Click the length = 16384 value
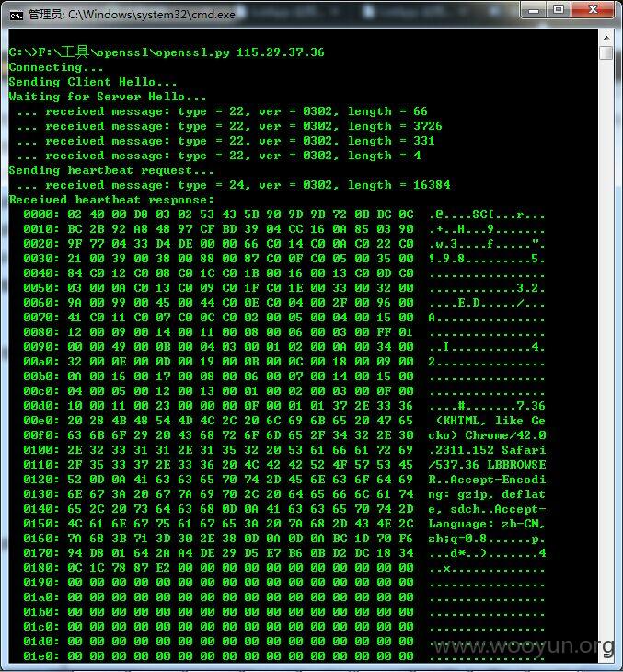Image resolution: width=623 pixels, height=672 pixels. 398,185
